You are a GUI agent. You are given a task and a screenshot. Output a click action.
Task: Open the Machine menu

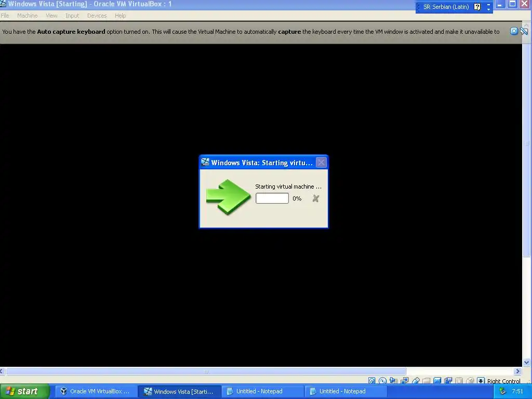(27, 16)
